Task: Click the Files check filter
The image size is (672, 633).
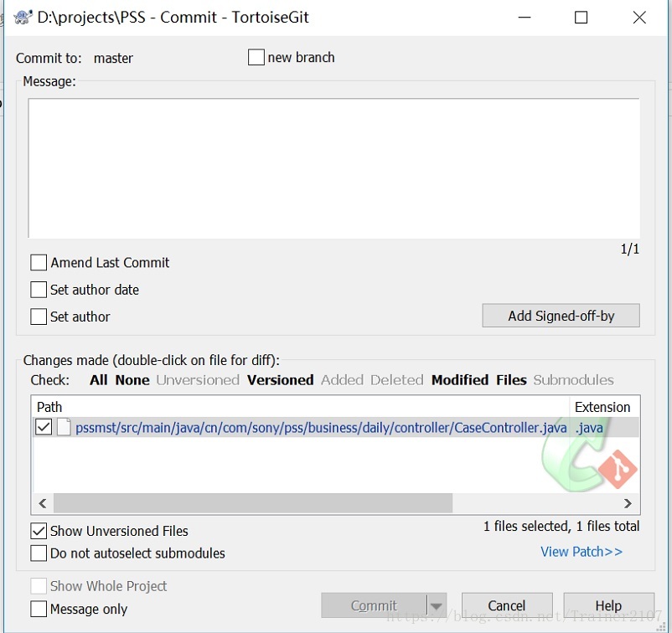Action: [511, 380]
